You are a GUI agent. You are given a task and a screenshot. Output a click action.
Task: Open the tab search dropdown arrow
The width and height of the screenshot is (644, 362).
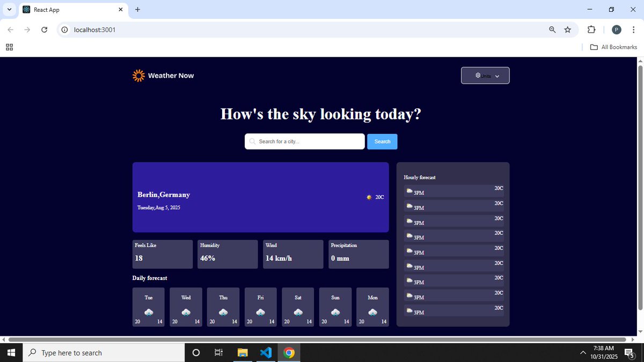[9, 10]
